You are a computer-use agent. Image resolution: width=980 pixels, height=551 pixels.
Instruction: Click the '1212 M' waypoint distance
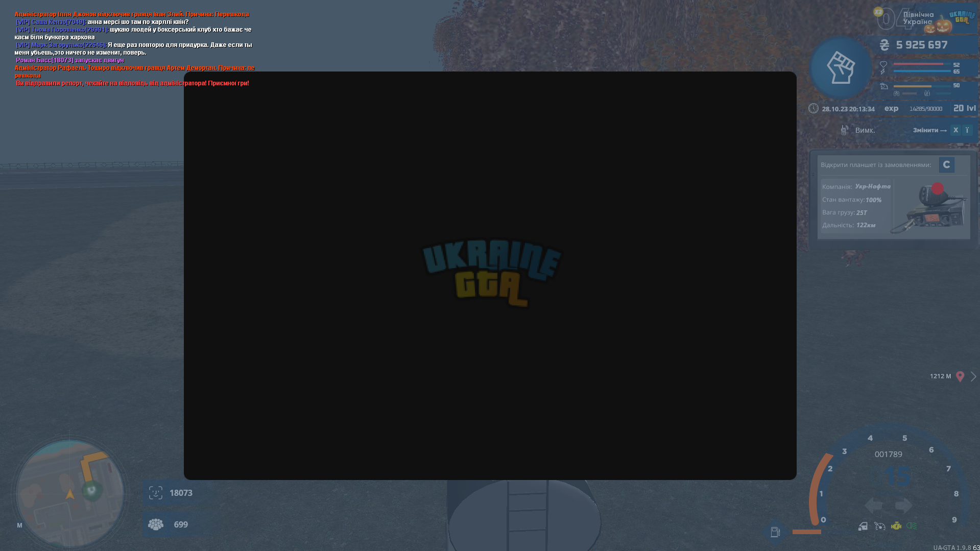tap(941, 376)
